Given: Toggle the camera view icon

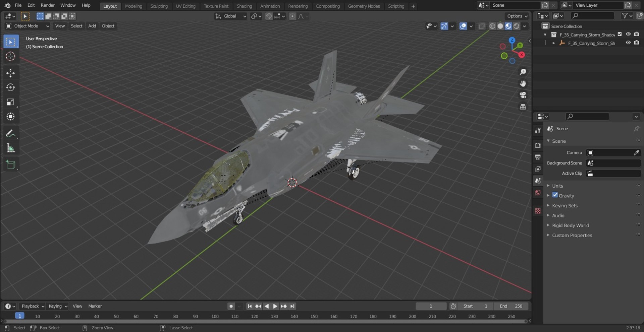Looking at the screenshot, I should point(523,95).
